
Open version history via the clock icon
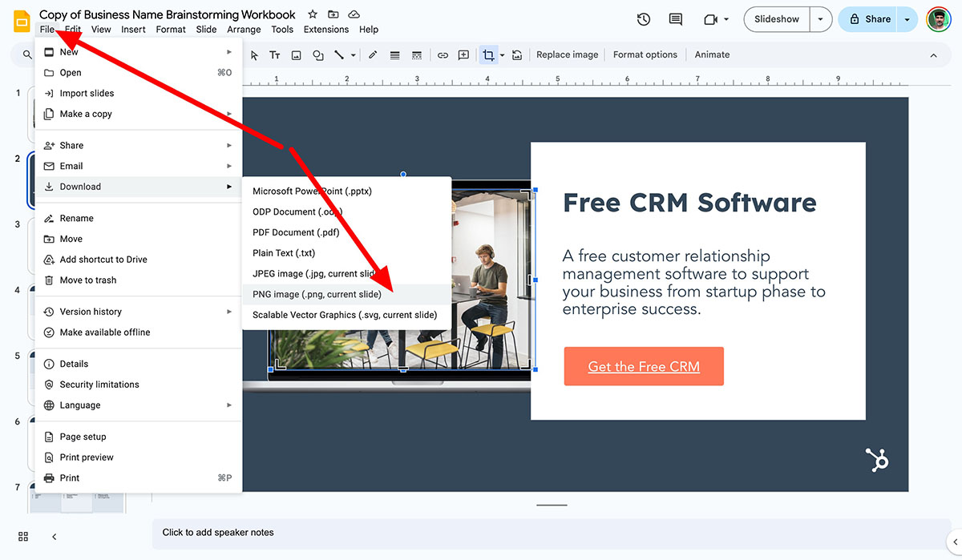(643, 18)
